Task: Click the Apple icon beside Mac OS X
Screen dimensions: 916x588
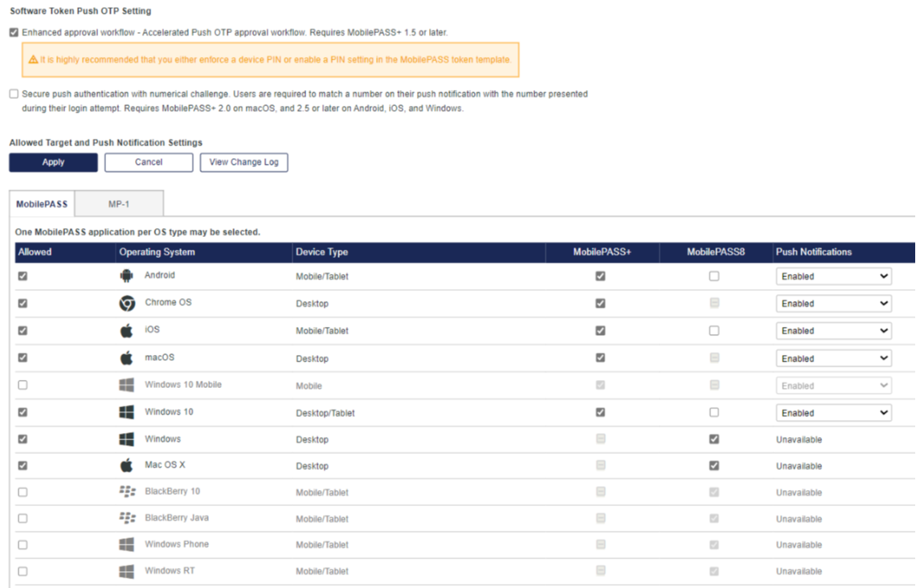Action: 126,466
